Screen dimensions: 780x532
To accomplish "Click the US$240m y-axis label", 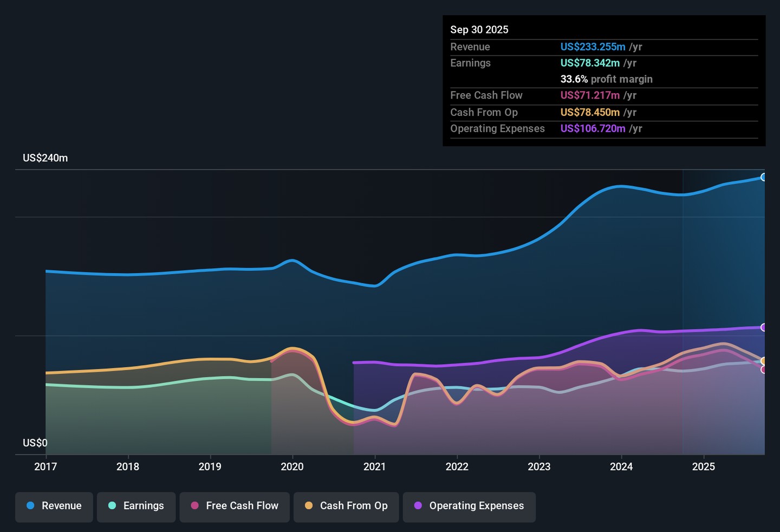I will coord(45,158).
